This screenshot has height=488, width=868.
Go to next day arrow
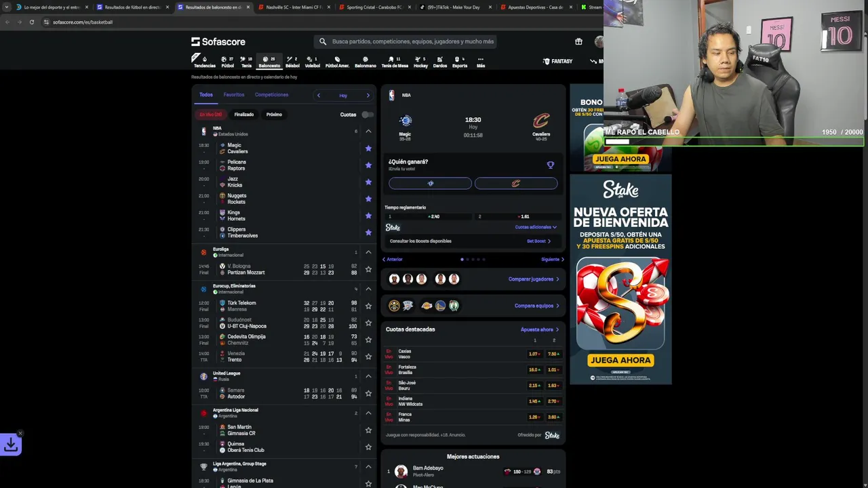368,96
